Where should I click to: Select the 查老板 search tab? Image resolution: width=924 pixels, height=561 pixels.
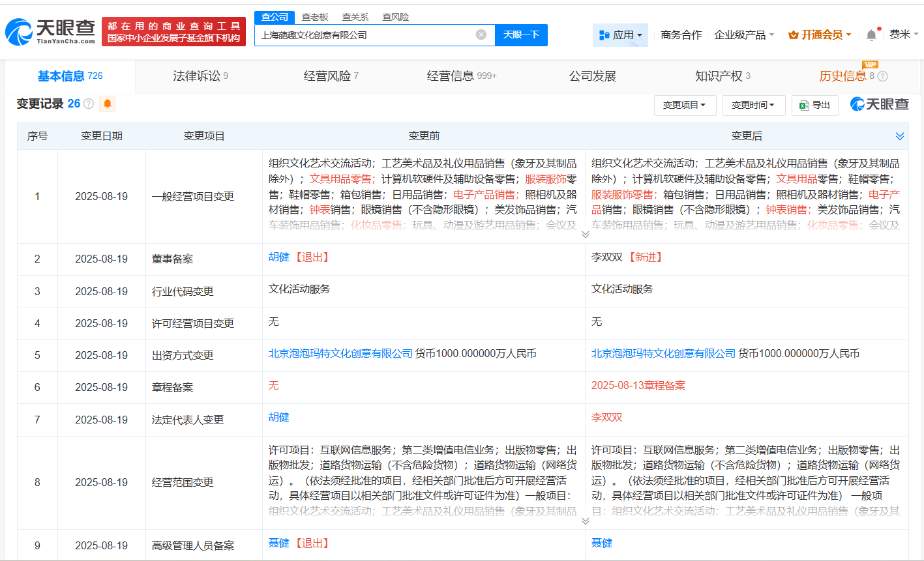coord(315,17)
